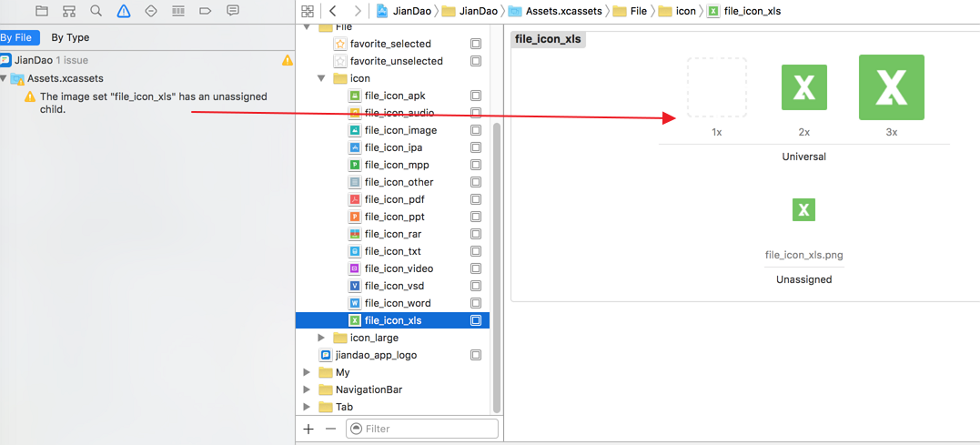Select favorite_selected asset
The width and height of the screenshot is (980, 445).
coord(382,44)
